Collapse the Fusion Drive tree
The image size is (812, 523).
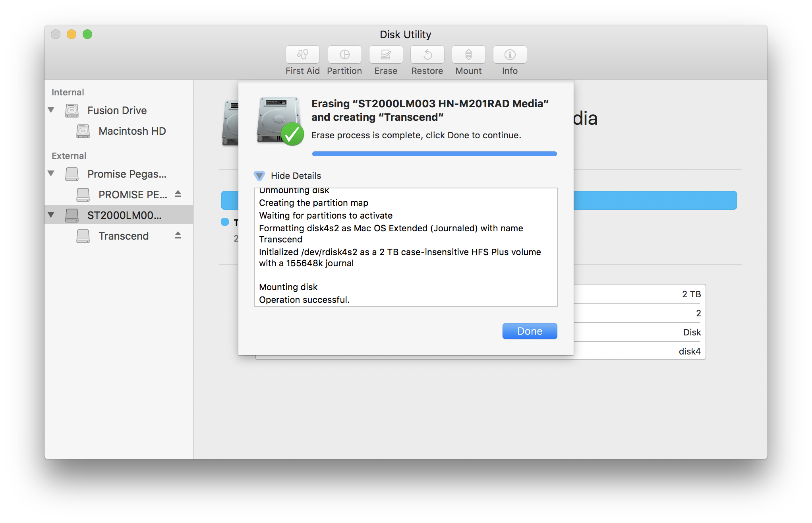51,110
